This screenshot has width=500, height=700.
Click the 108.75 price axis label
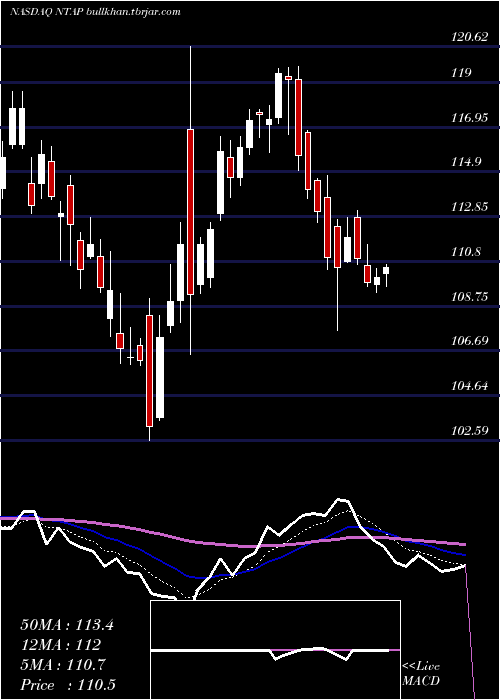[x=469, y=296]
